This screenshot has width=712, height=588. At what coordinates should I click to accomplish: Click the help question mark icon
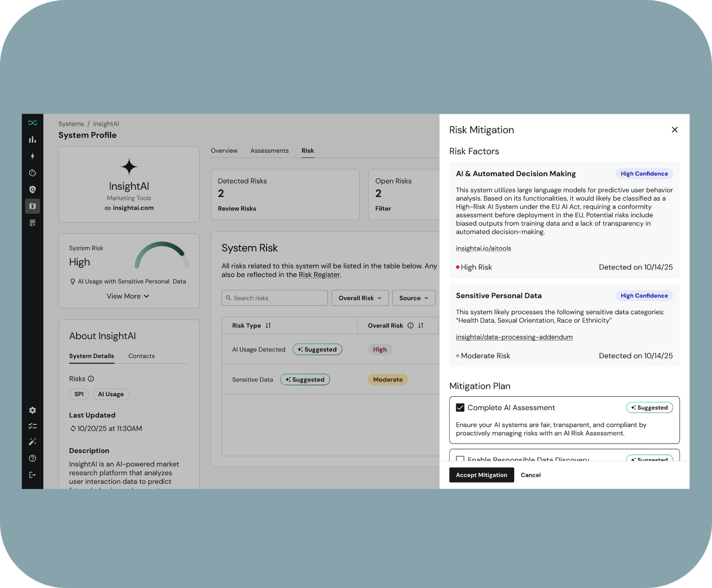(x=32, y=458)
